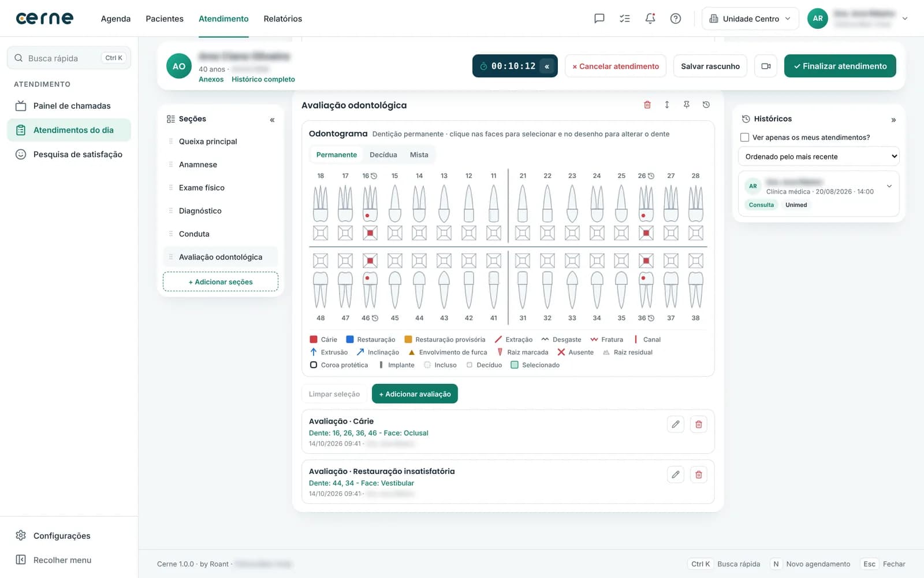Open the task checklist icon
Image resolution: width=924 pixels, height=578 pixels.
tap(625, 18)
